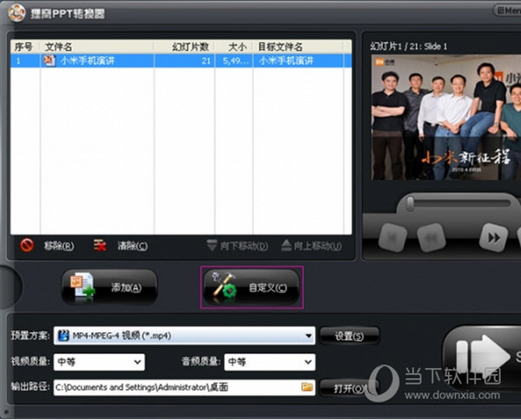Click the file size cell 5,49...
Image resolution: width=521 pixels, height=420 pixels.
pos(234,61)
